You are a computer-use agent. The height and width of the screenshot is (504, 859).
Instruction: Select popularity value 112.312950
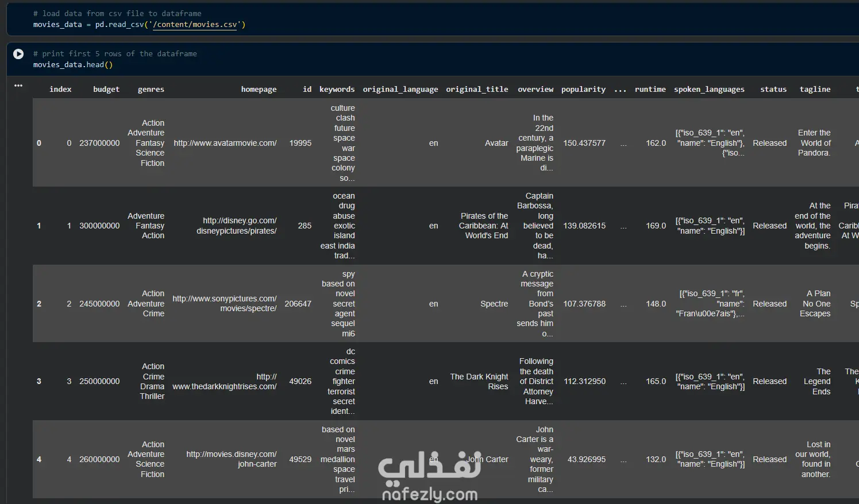(x=584, y=382)
